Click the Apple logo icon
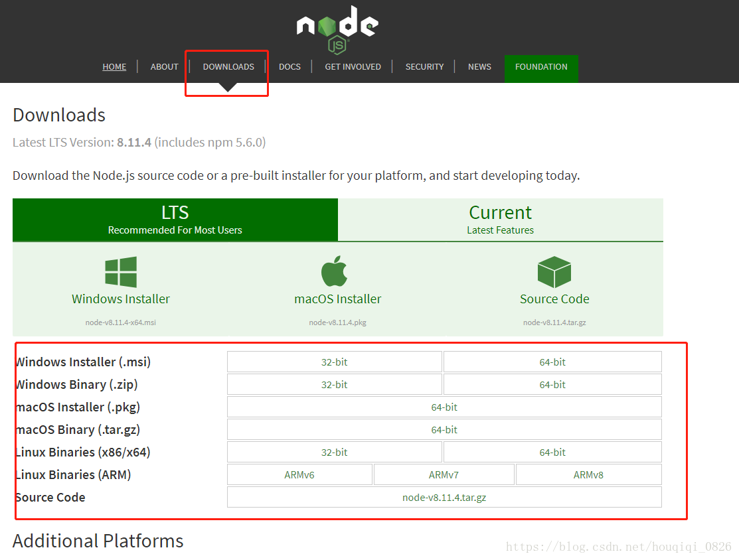 [x=334, y=271]
